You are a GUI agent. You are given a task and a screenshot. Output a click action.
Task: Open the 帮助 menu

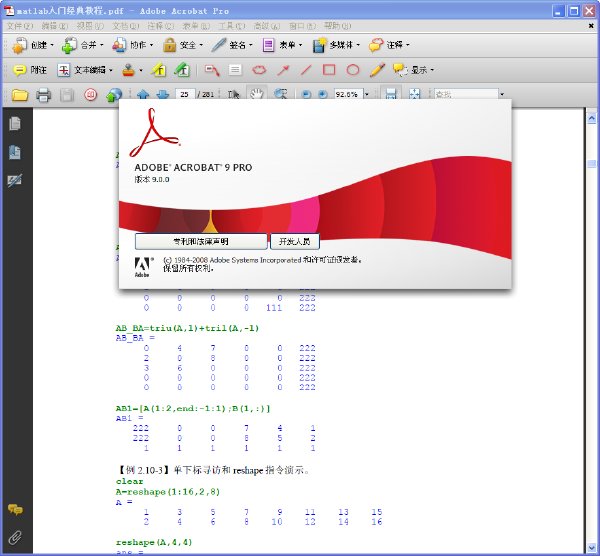[x=338, y=26]
